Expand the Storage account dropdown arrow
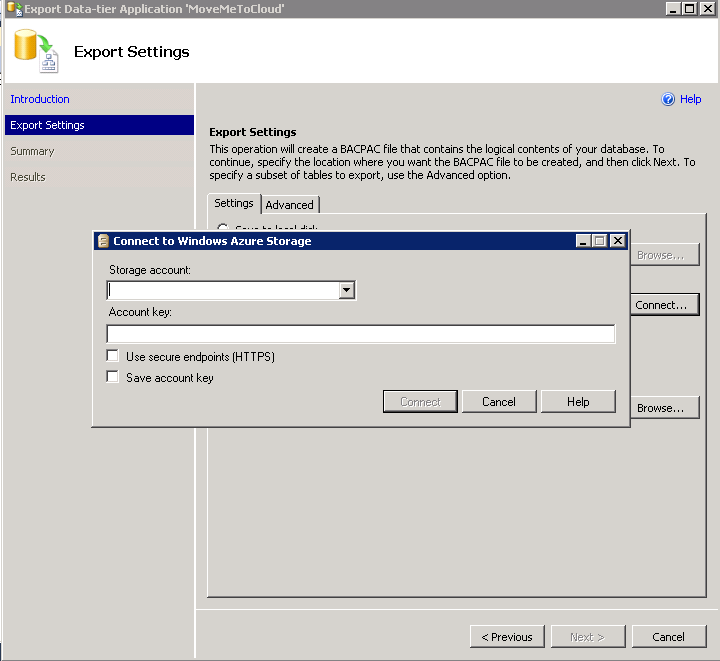The height and width of the screenshot is (661, 720). pos(346,290)
